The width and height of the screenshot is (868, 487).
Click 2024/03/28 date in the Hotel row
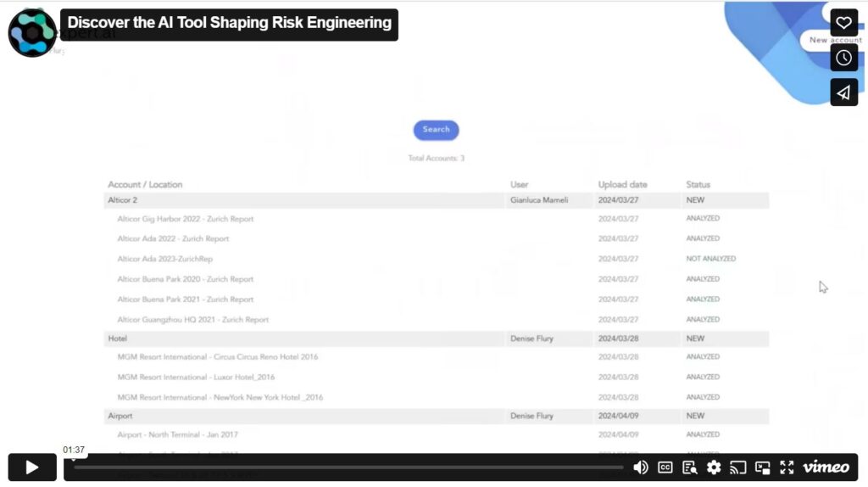tap(618, 339)
